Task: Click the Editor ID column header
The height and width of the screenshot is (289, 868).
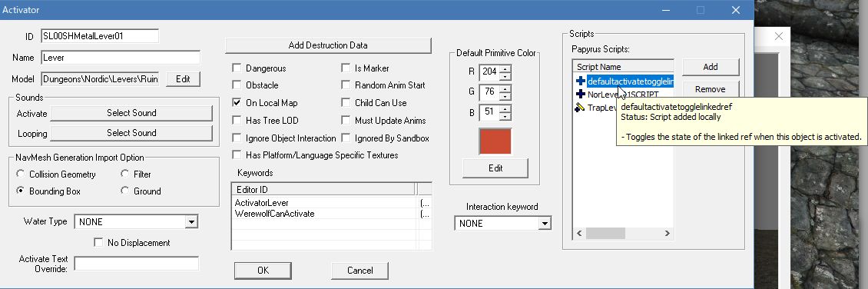Action: [x=324, y=189]
